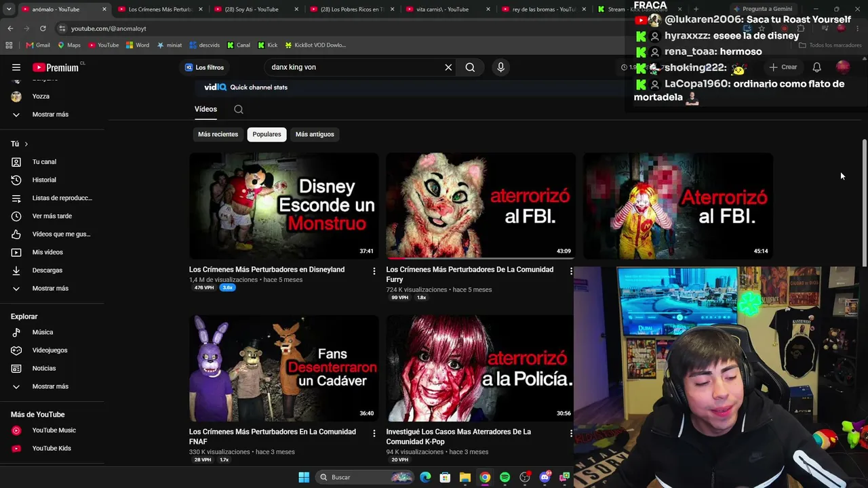Select the Más antiguos filter chip
The image size is (868, 488).
coord(315,134)
